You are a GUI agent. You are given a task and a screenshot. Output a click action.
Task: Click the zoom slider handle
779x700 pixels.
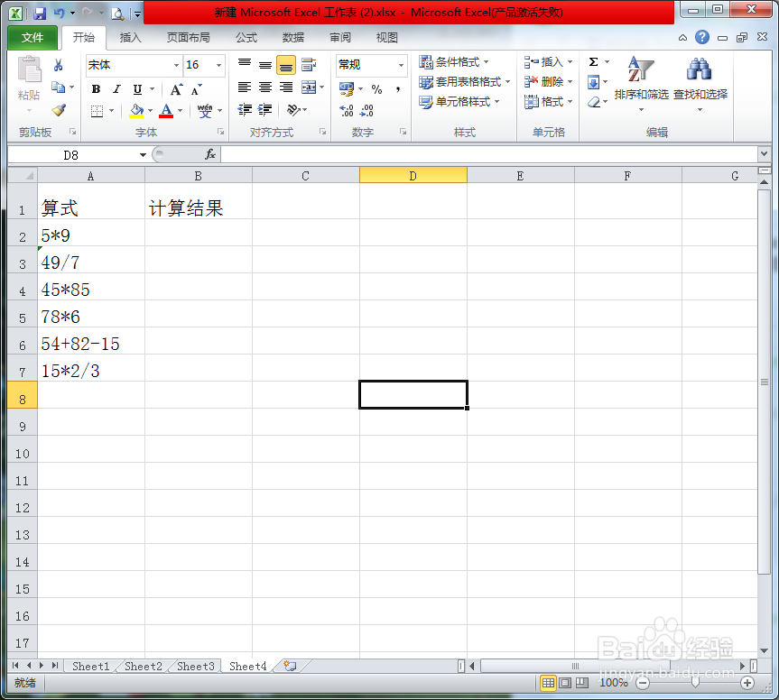(695, 683)
